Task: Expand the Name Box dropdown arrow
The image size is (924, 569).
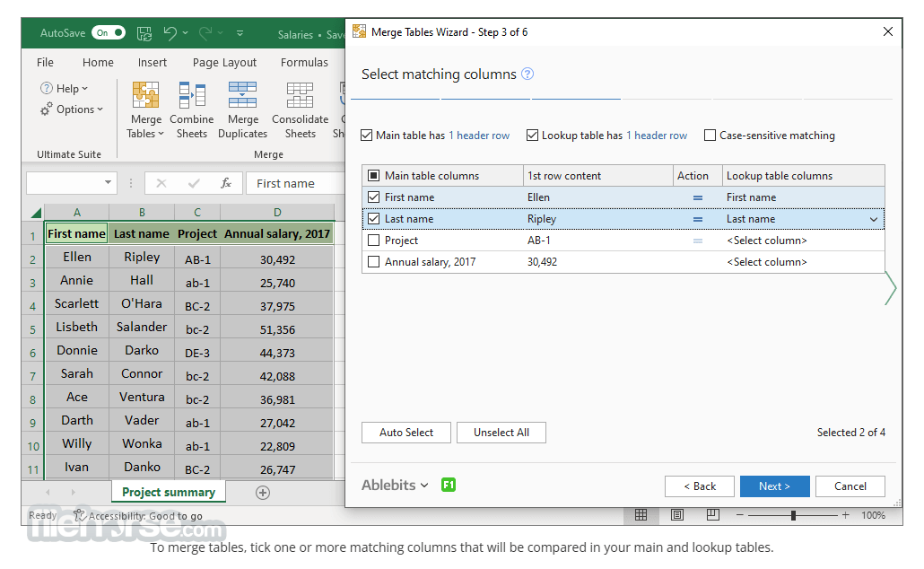Action: tap(108, 182)
